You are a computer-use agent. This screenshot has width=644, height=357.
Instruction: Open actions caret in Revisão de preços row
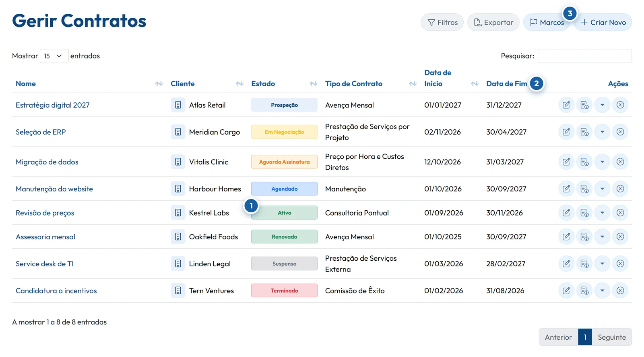pos(602,213)
